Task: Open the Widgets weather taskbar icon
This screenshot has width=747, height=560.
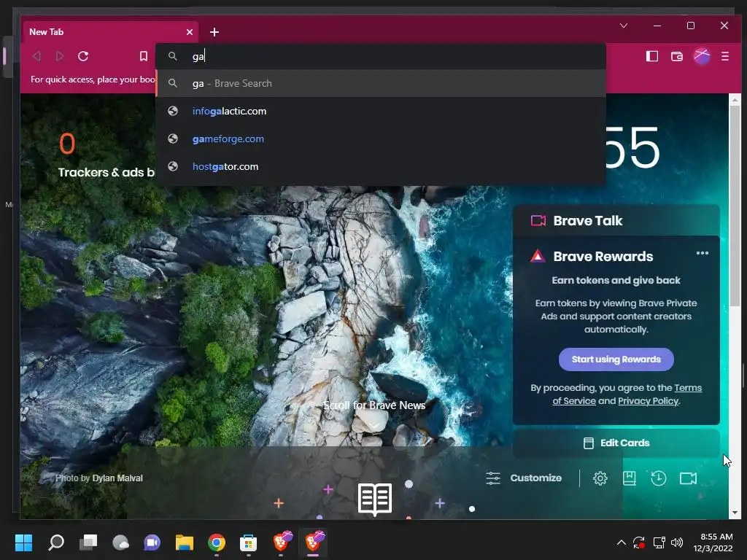Action: coord(120,542)
